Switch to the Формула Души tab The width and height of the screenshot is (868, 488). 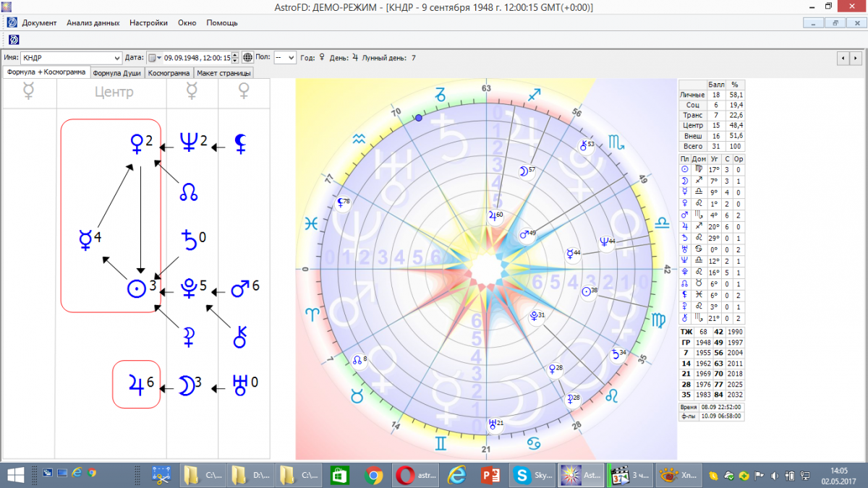[118, 73]
